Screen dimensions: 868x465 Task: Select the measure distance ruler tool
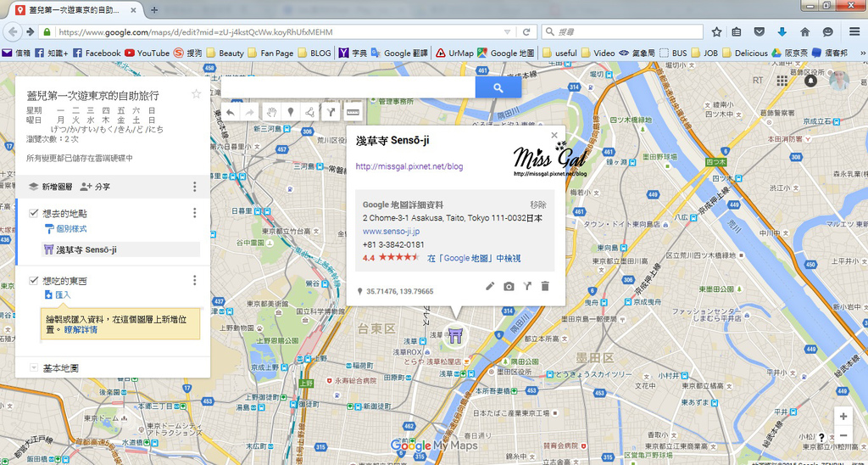353,113
